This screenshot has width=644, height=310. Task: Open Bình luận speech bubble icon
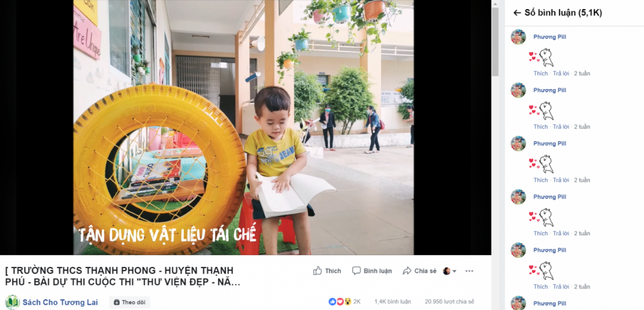click(x=357, y=271)
